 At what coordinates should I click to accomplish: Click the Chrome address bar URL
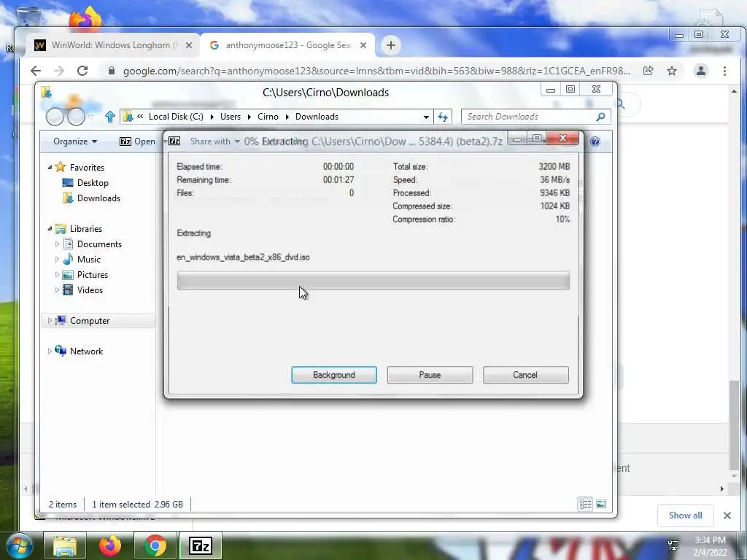tap(376, 71)
